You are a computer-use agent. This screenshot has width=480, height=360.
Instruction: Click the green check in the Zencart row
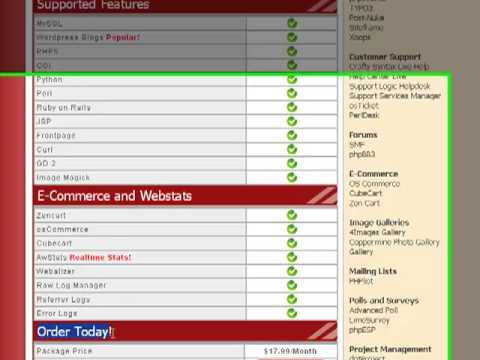click(292, 215)
